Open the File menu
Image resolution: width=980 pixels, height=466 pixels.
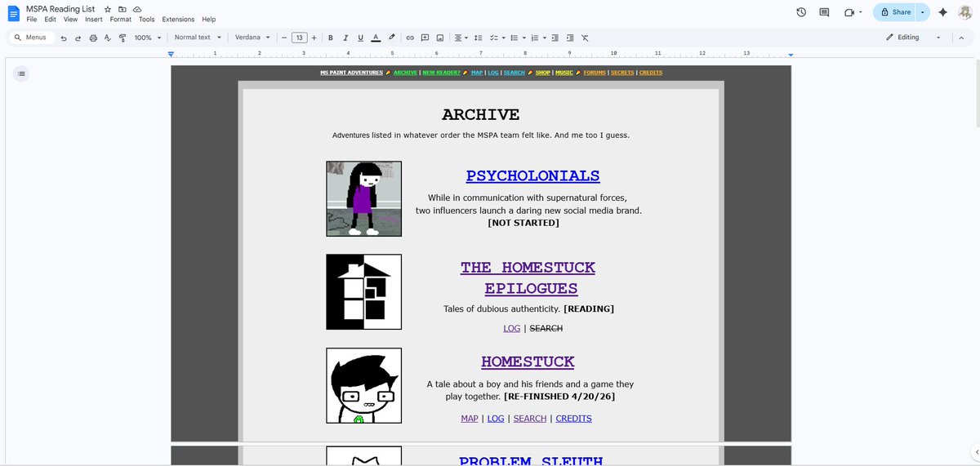[32, 19]
